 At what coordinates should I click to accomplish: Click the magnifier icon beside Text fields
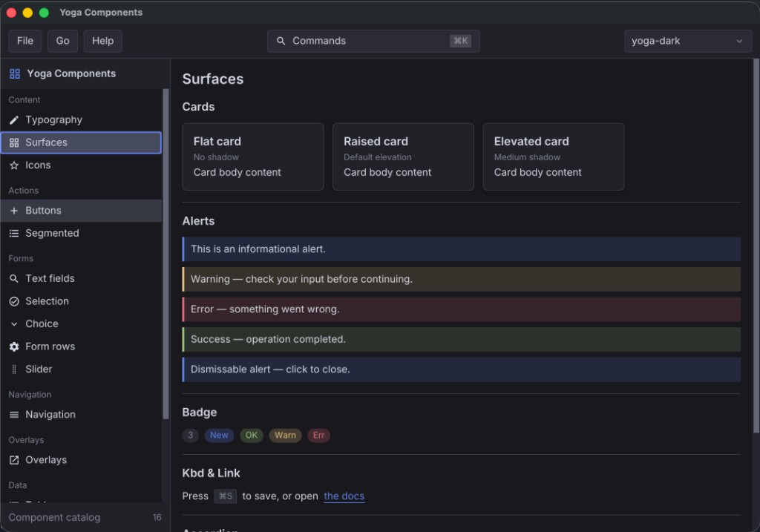click(x=14, y=278)
